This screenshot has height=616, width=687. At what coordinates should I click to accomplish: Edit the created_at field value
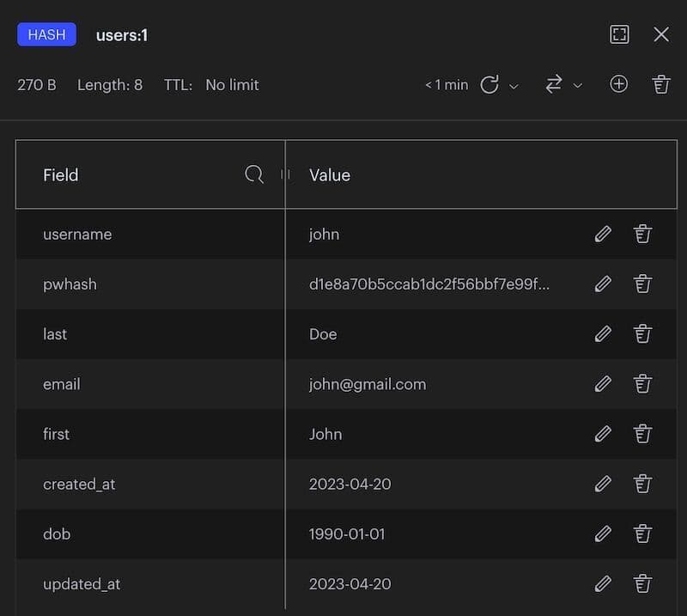coord(603,484)
